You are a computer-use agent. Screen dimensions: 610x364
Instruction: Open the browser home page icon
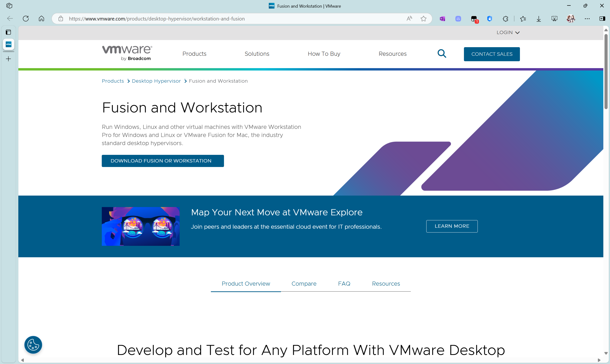[x=41, y=19]
